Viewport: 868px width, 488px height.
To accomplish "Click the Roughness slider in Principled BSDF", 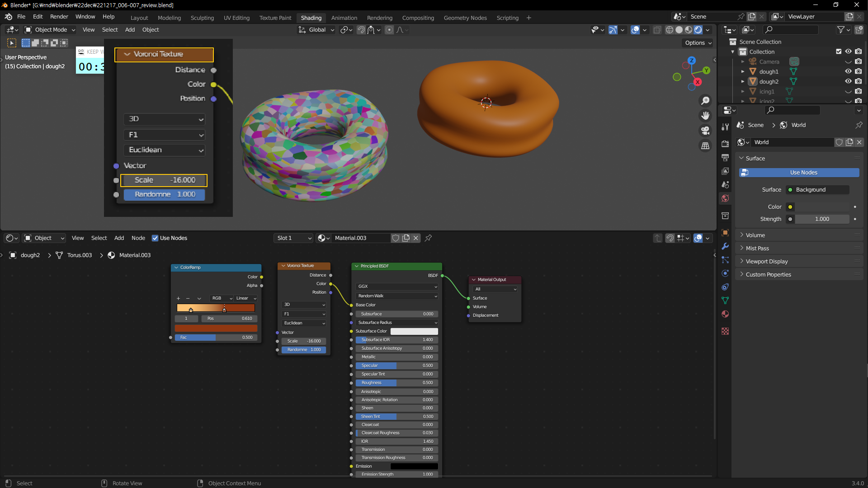I will click(x=396, y=383).
